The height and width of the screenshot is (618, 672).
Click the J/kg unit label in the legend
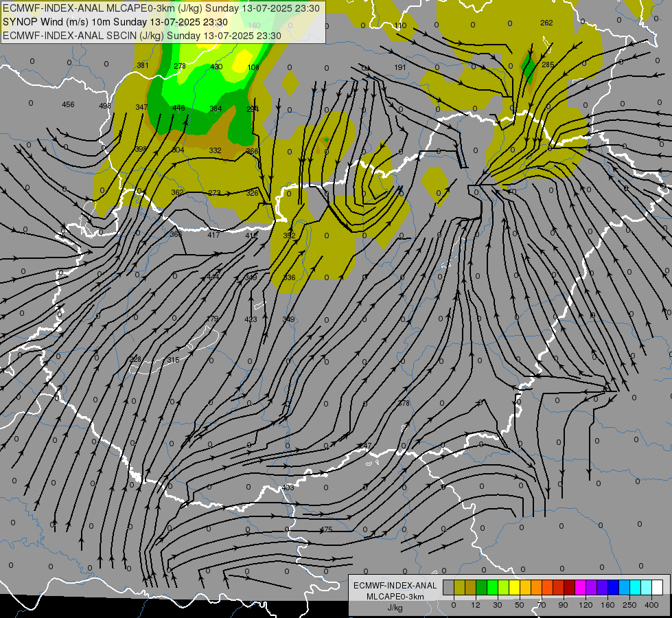(395, 608)
